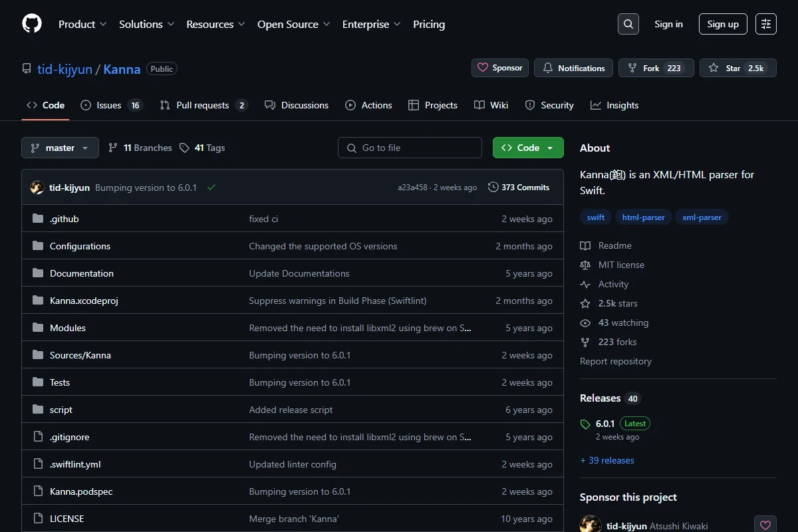The image size is (798, 532).
Task: Expand the green Code dropdown button
Action: pos(528,148)
